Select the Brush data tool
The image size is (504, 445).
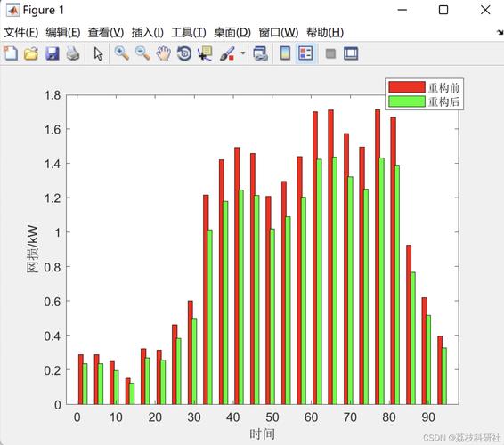coord(227,53)
